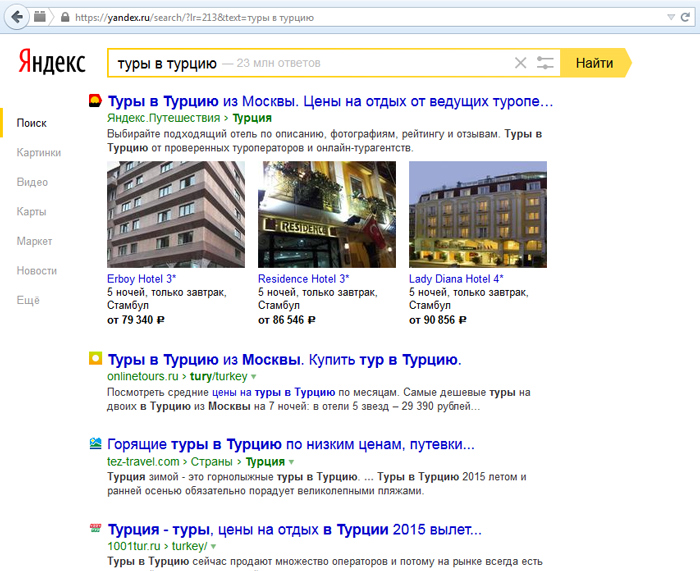The height and width of the screenshot is (571, 700).
Task: Open advanced search settings sliders icon
Action: 545,63
